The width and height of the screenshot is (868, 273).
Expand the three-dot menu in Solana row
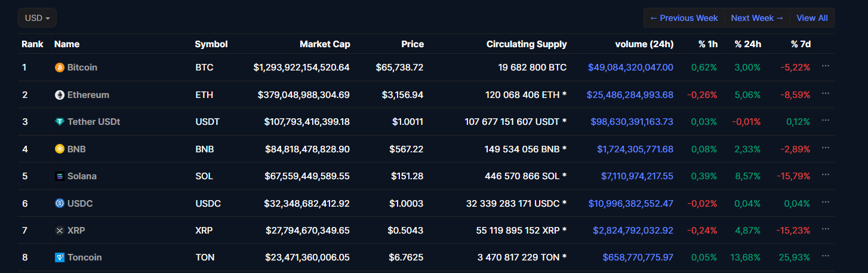pos(826,174)
